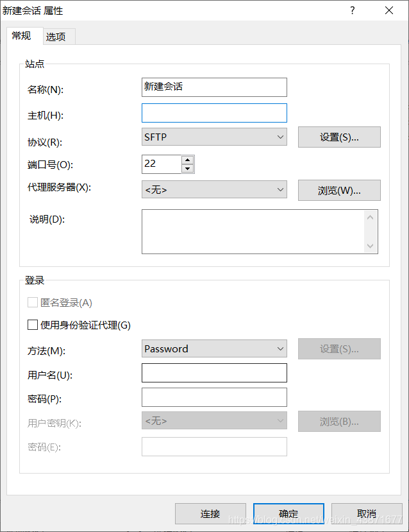Decrease port number with down stepper arrow
The height and width of the screenshot is (532, 409).
(187, 167)
